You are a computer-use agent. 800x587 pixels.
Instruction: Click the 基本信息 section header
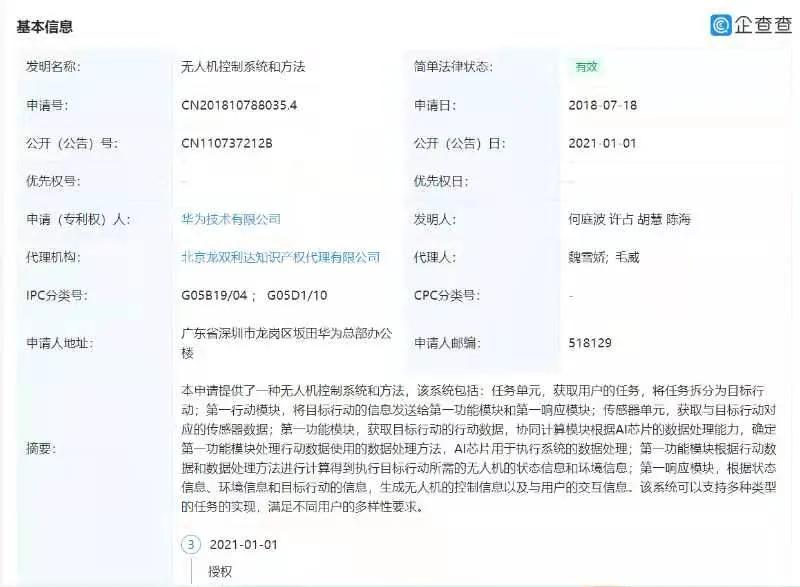(44, 29)
